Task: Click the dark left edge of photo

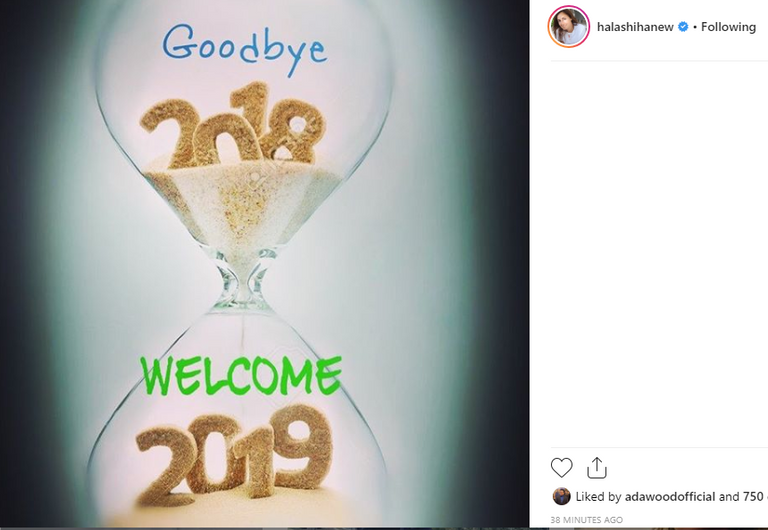Action: pos(20,265)
